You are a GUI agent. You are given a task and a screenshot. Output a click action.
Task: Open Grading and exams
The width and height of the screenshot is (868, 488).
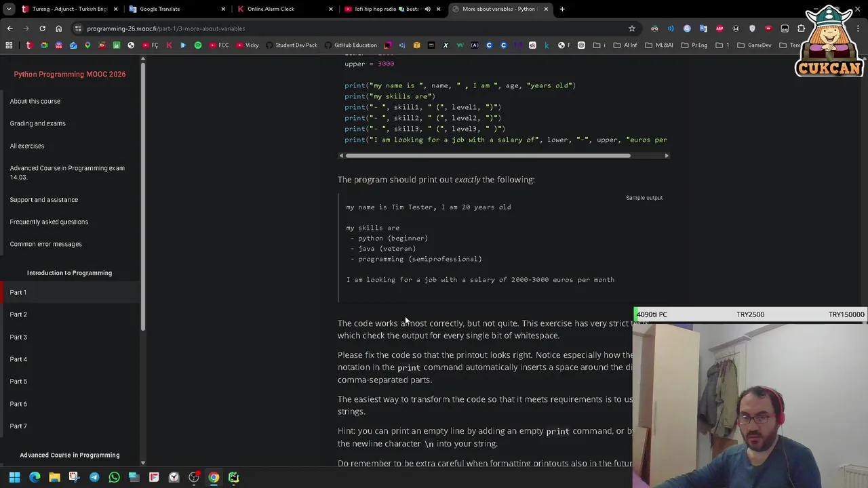(38, 123)
